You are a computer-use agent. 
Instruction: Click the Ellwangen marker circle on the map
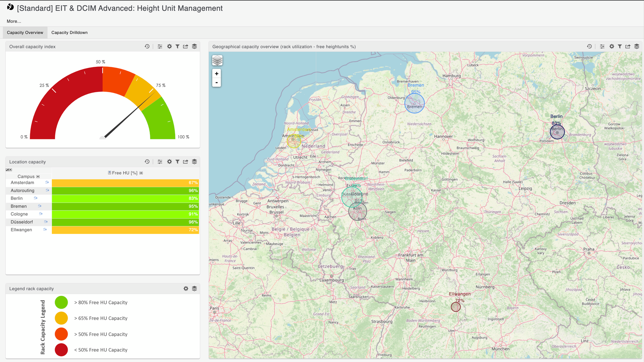tap(455, 307)
